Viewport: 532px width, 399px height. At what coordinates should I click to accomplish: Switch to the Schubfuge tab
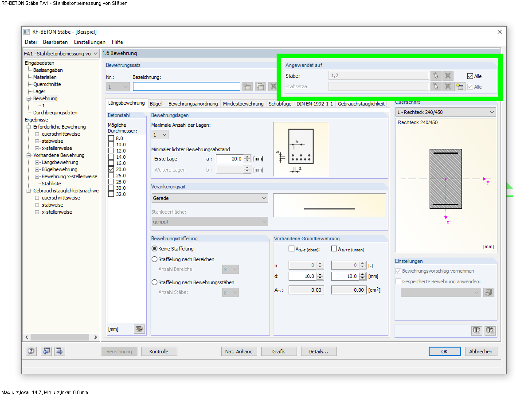(x=280, y=104)
